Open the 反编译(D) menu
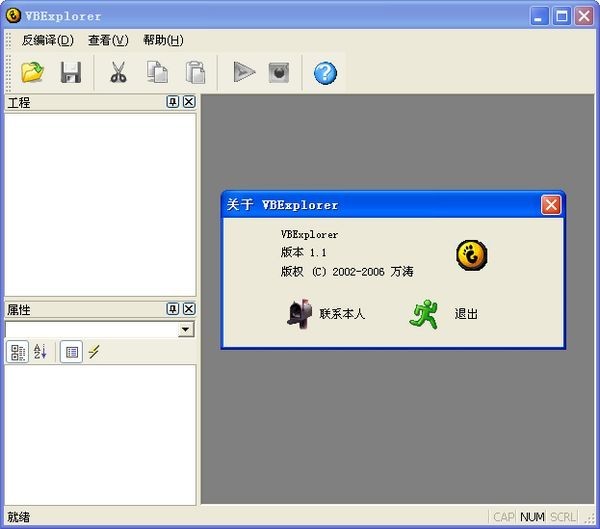 click(47, 40)
